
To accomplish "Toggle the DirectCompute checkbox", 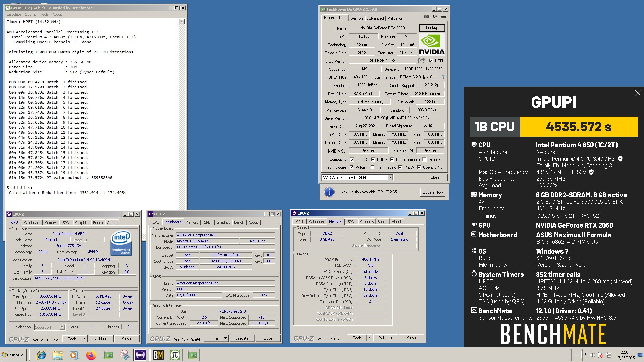I will (x=392, y=159).
